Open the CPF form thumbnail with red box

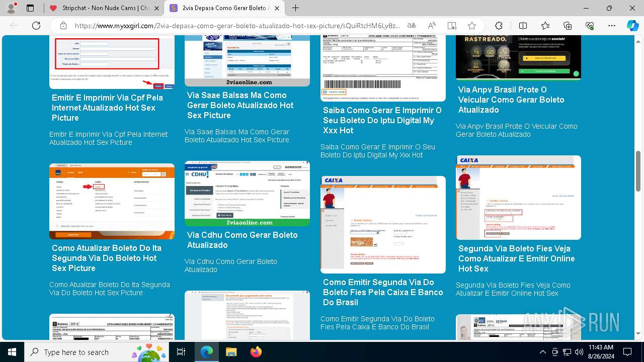pyautogui.click(x=112, y=62)
